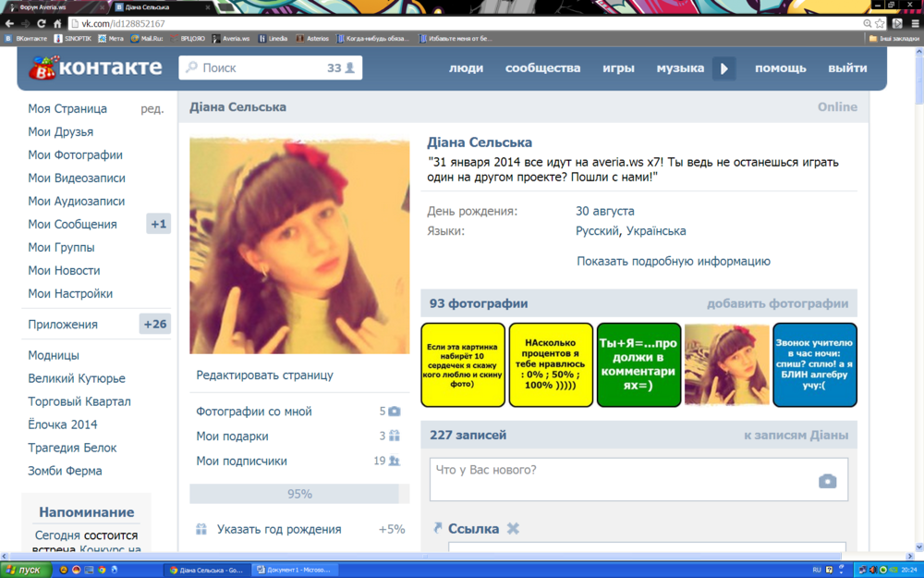Expand the blue arrow after музыка

(723, 68)
